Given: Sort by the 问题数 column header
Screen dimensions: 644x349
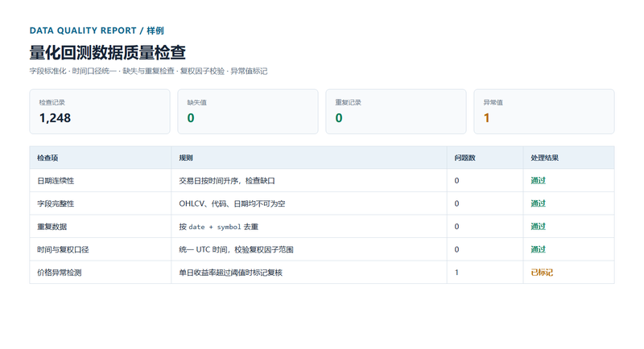Looking at the screenshot, I should pos(464,158).
